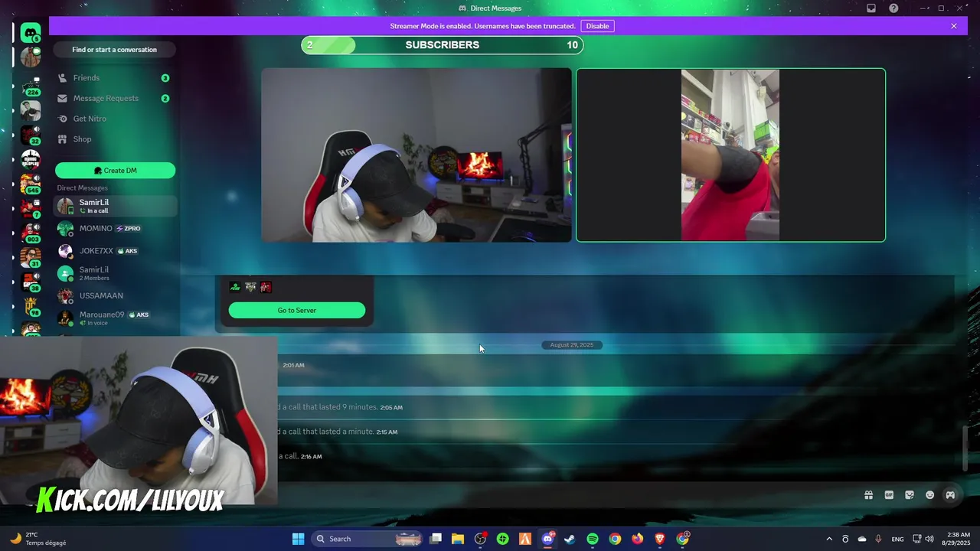The image size is (980, 551).
Task: Open the weather widget showing 21°C
Action: [38, 539]
